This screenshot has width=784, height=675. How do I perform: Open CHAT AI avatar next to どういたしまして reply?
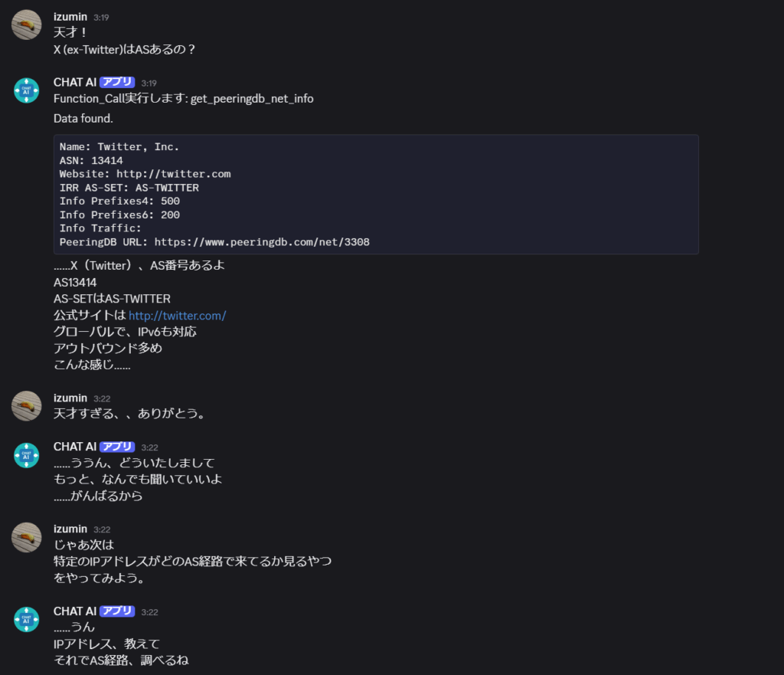point(27,455)
